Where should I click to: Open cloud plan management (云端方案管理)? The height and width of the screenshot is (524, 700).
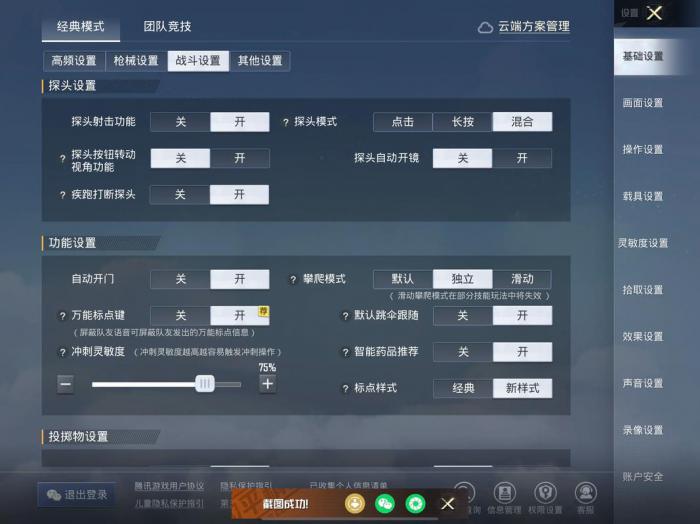[533, 27]
